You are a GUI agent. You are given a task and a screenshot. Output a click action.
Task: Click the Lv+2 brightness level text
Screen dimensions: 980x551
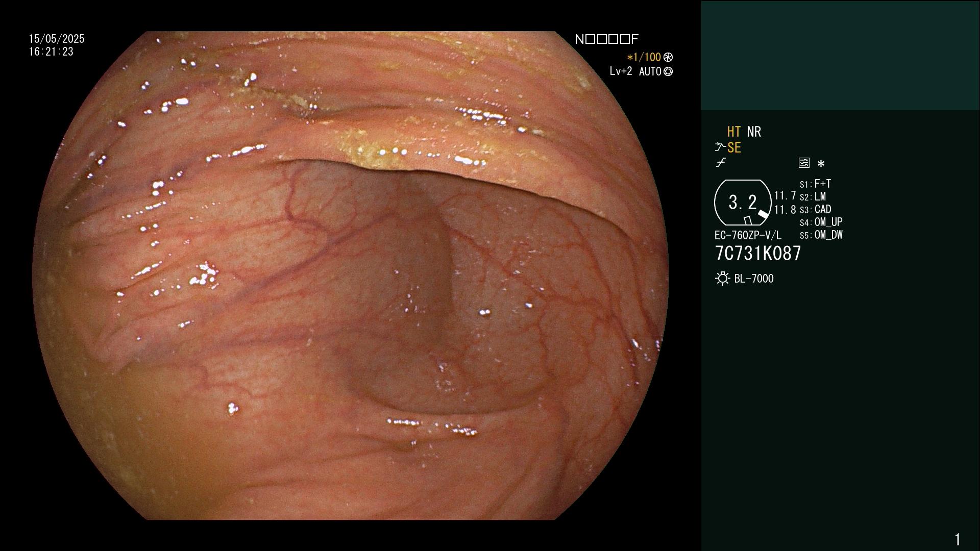click(621, 71)
